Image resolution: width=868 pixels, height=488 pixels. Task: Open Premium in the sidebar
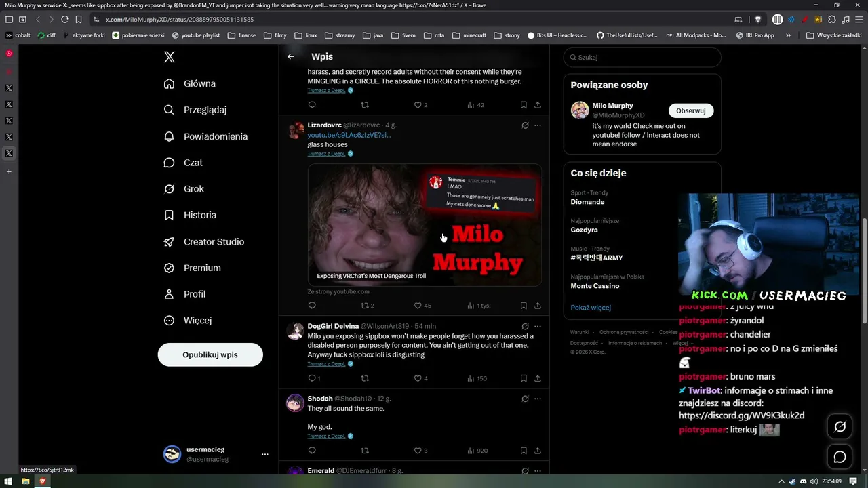pos(193,268)
